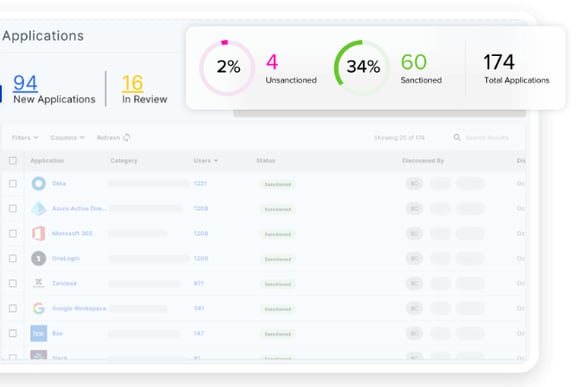Open the Zendesk application link
The image size is (581, 387).
(64, 283)
